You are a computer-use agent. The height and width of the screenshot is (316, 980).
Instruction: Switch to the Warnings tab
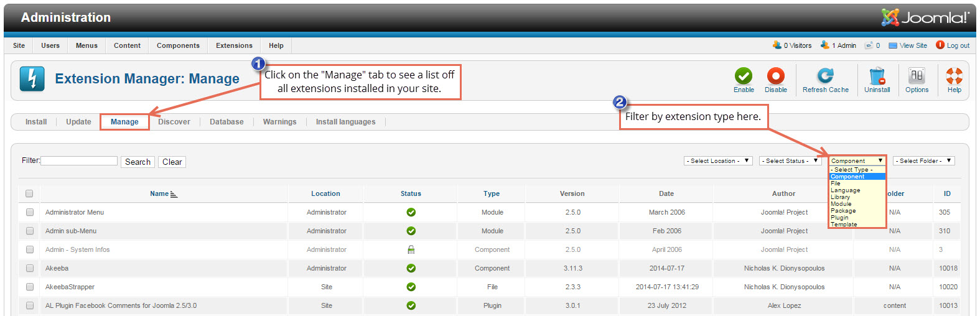(279, 122)
